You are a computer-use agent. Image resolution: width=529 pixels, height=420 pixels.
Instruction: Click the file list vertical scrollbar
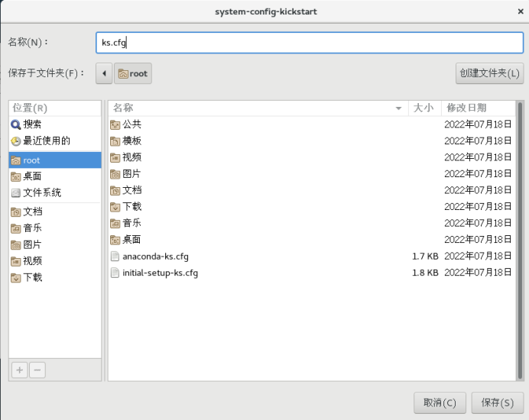(x=520, y=241)
